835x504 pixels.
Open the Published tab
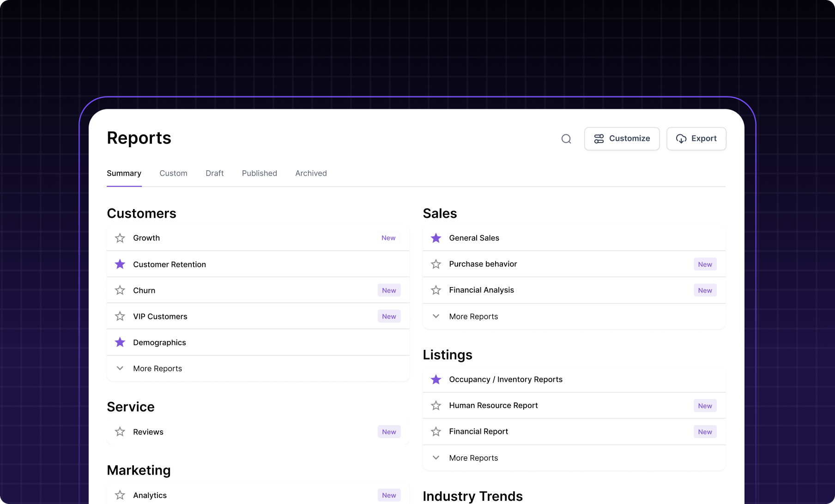[x=259, y=174]
